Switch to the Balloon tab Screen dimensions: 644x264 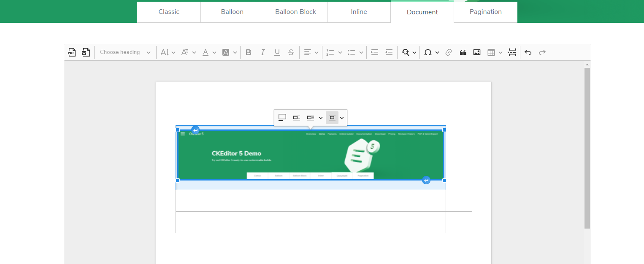pos(232,12)
